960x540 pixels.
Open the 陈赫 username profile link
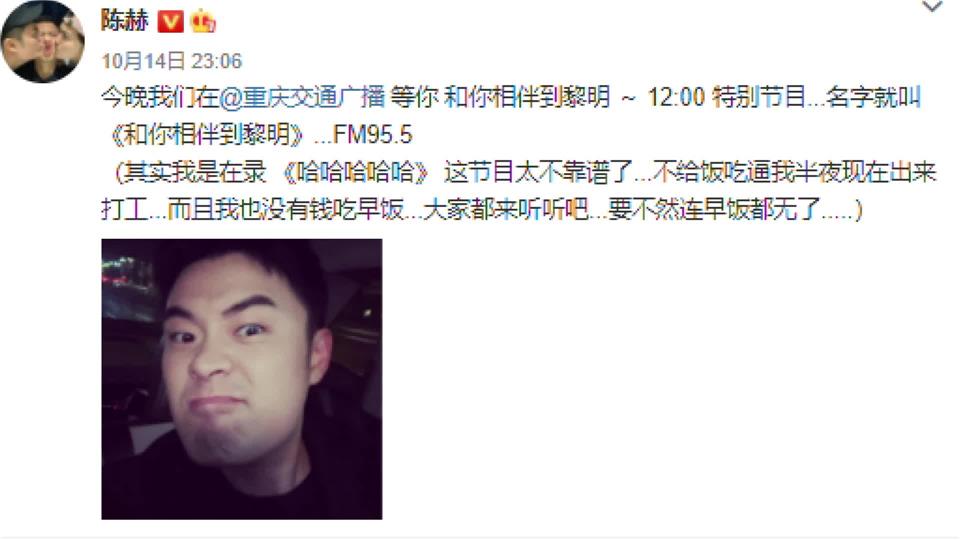tap(125, 21)
